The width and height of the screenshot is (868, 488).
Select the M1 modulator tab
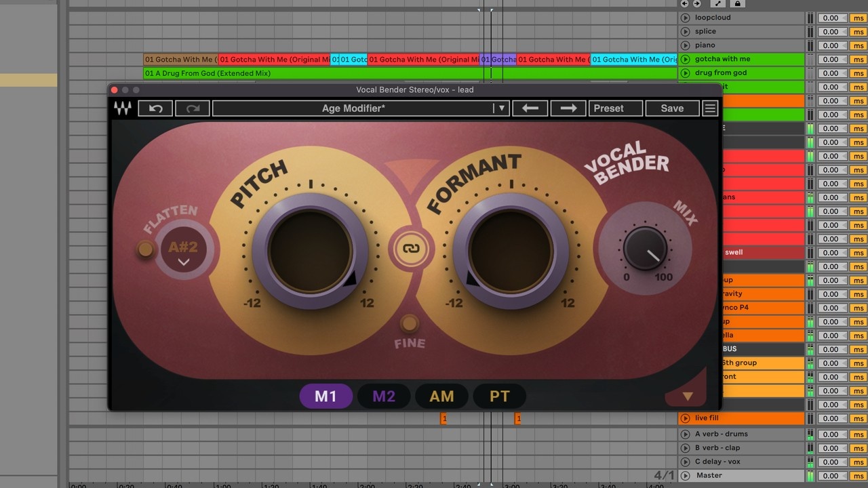click(x=325, y=396)
